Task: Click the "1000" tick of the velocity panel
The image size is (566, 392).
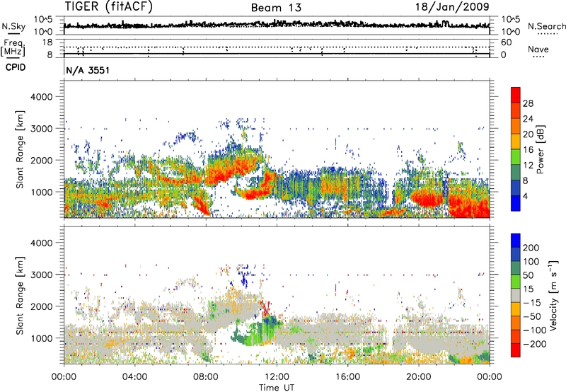Action: pyautogui.click(x=41, y=338)
